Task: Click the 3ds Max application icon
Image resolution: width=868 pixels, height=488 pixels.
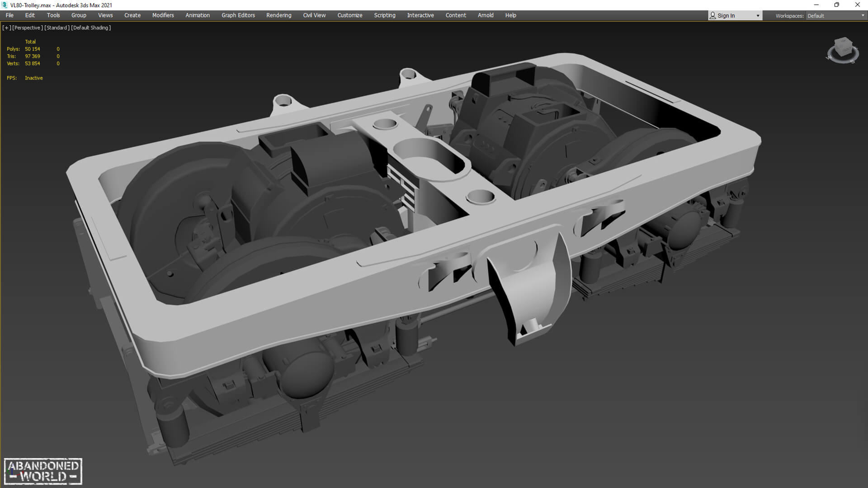Action: pyautogui.click(x=5, y=5)
